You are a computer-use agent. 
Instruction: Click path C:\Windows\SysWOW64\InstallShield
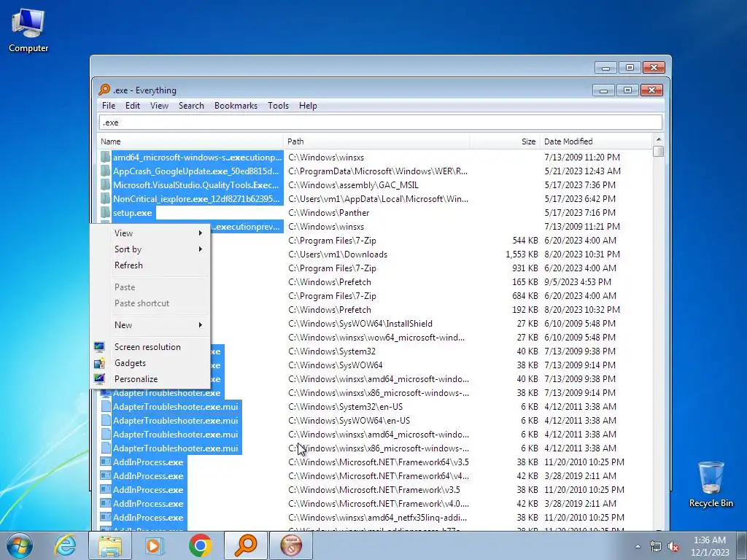pyautogui.click(x=360, y=323)
